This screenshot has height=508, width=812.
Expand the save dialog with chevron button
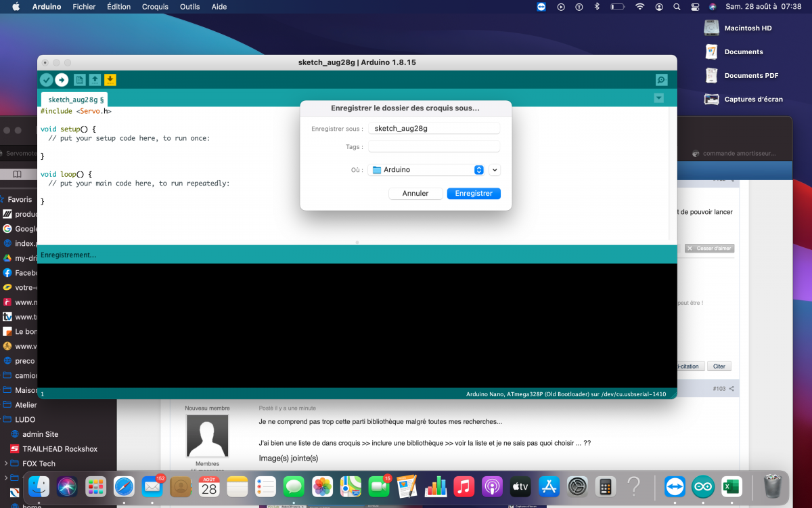click(x=495, y=170)
